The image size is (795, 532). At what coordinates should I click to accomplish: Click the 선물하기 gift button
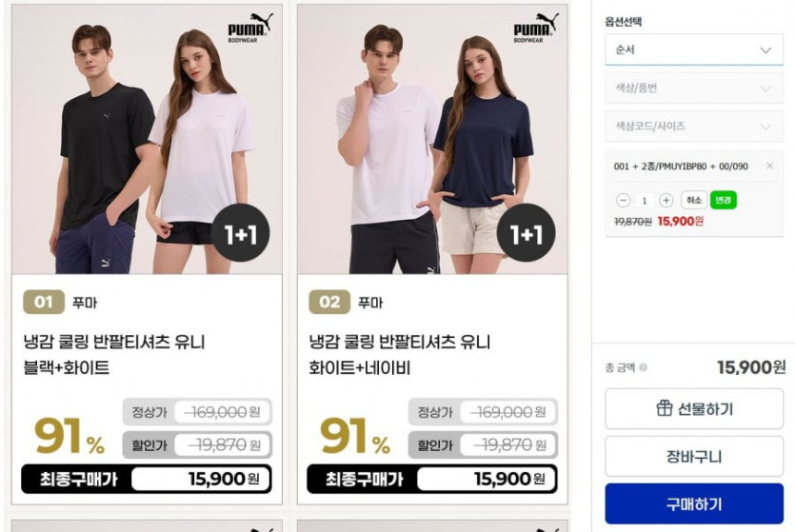click(x=693, y=408)
